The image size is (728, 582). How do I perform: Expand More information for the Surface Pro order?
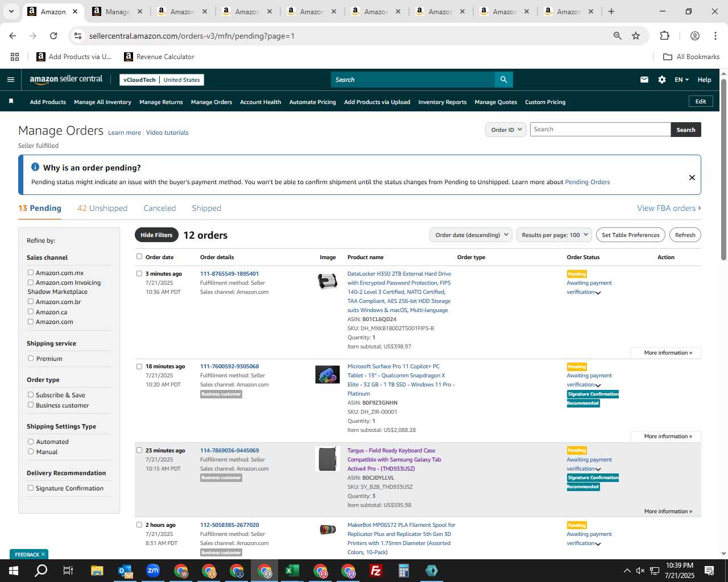click(668, 436)
